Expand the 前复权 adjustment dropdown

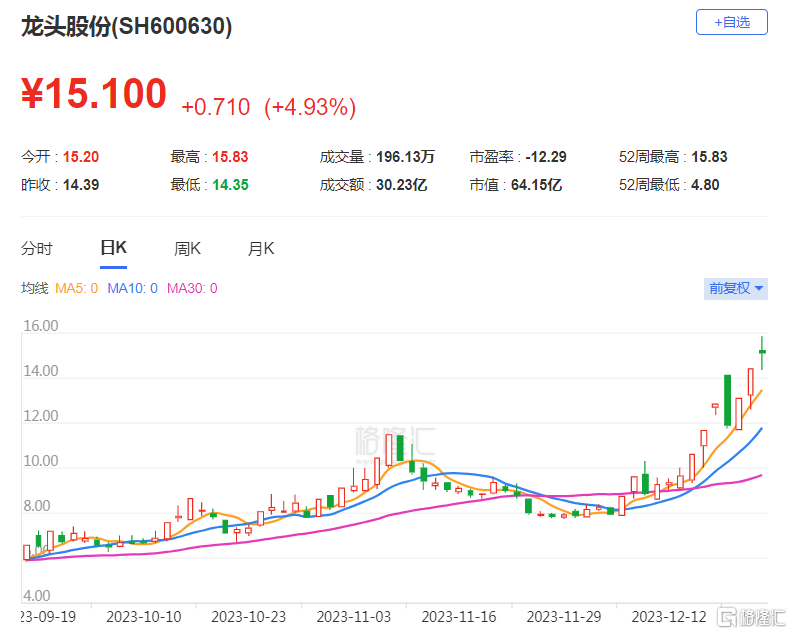(x=735, y=288)
